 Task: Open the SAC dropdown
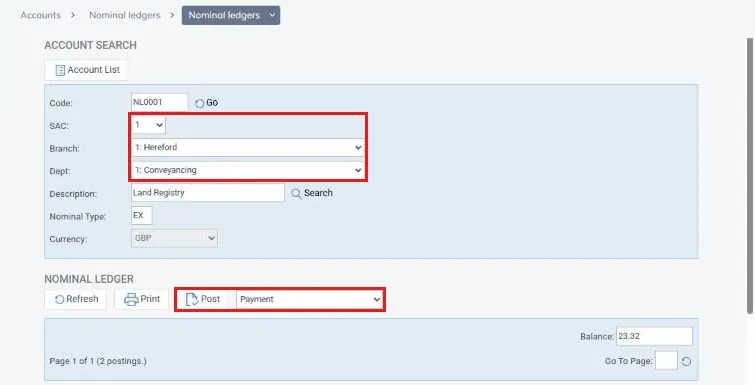(148, 125)
